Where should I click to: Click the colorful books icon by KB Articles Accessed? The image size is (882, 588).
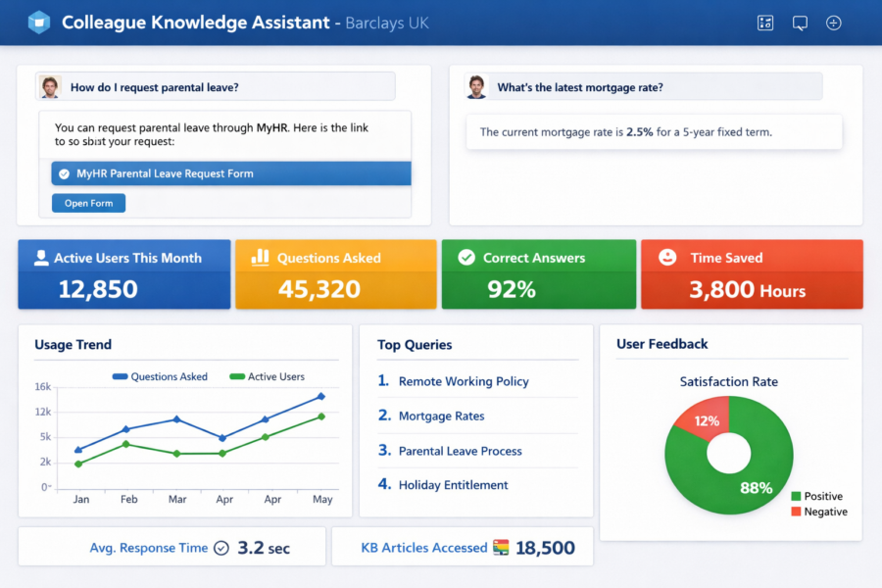(501, 548)
